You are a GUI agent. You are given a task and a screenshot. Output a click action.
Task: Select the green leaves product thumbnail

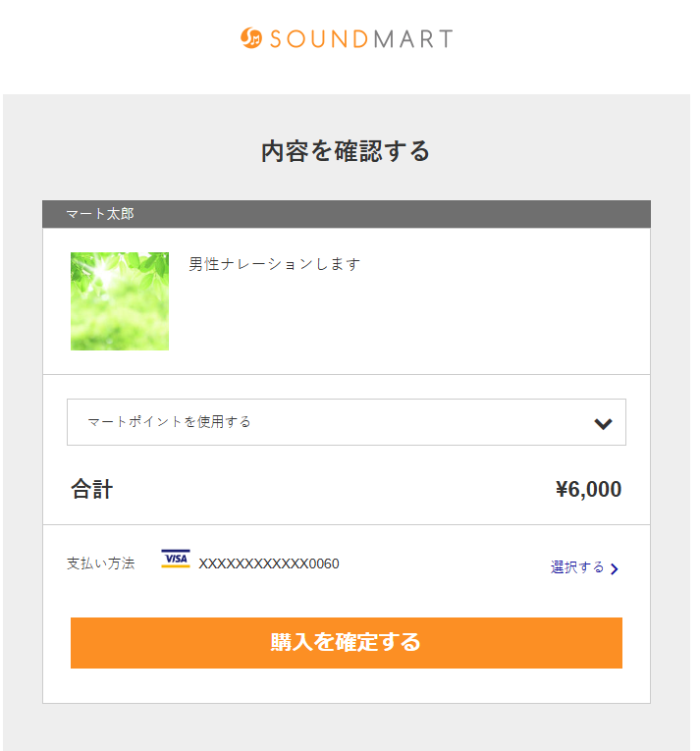point(120,301)
